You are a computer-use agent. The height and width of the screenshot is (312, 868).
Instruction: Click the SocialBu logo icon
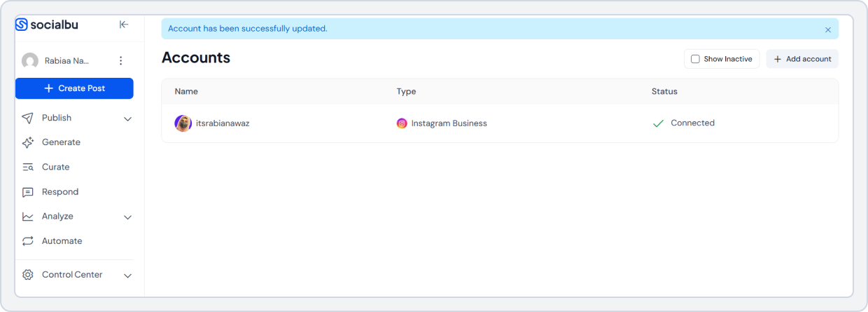[x=22, y=25]
